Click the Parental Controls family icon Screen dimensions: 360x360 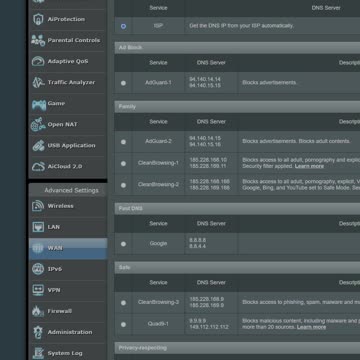click(38, 40)
